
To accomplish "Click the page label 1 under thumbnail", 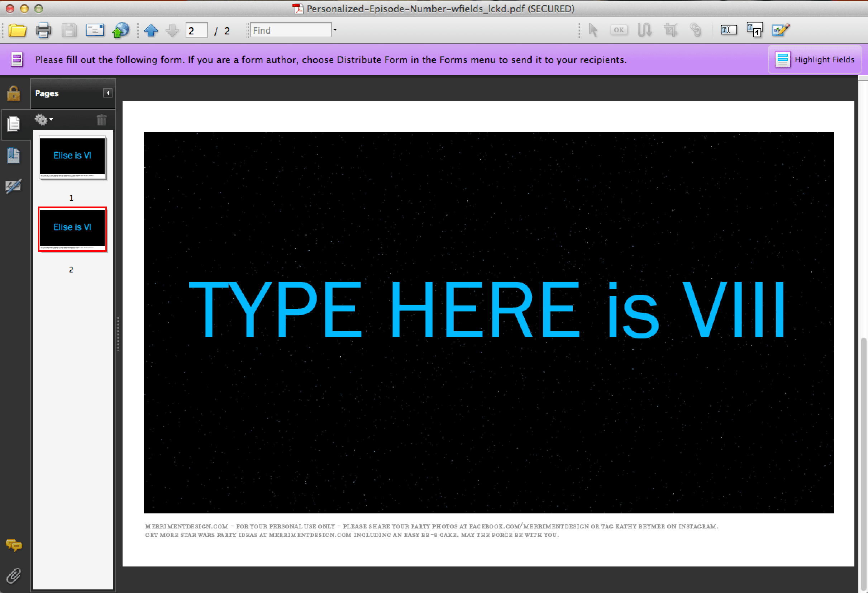I will [71, 198].
